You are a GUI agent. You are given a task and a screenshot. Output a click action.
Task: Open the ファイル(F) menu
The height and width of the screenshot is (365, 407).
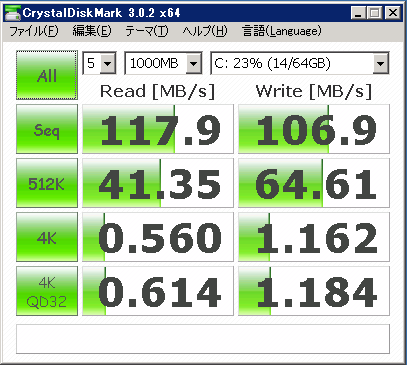pyautogui.click(x=34, y=31)
